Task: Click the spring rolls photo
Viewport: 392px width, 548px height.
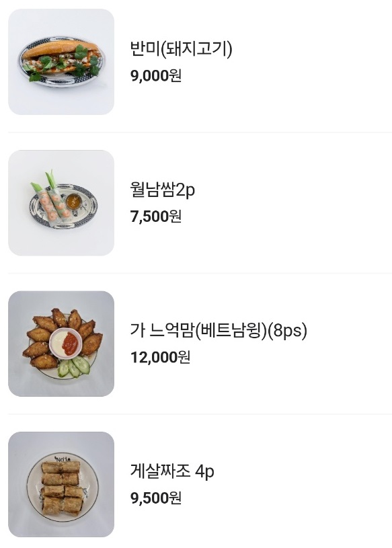Action: pos(61,202)
